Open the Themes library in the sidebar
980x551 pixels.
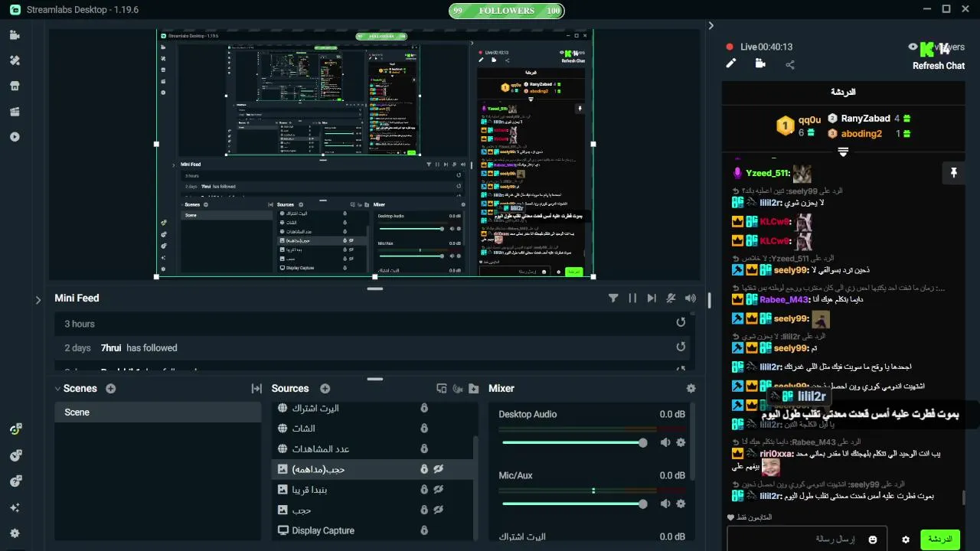tap(15, 60)
